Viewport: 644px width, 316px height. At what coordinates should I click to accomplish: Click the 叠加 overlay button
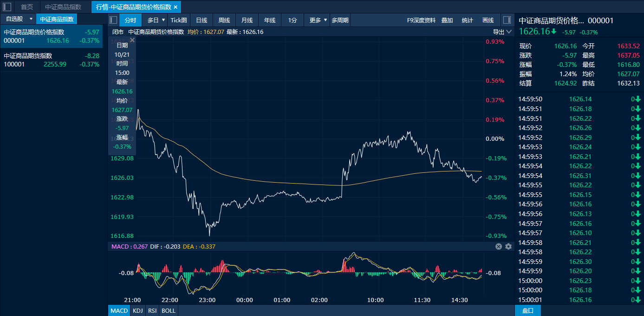(447, 20)
